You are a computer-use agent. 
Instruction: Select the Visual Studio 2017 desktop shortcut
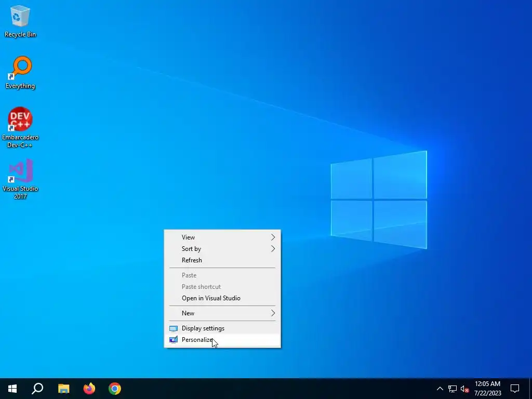click(x=20, y=179)
